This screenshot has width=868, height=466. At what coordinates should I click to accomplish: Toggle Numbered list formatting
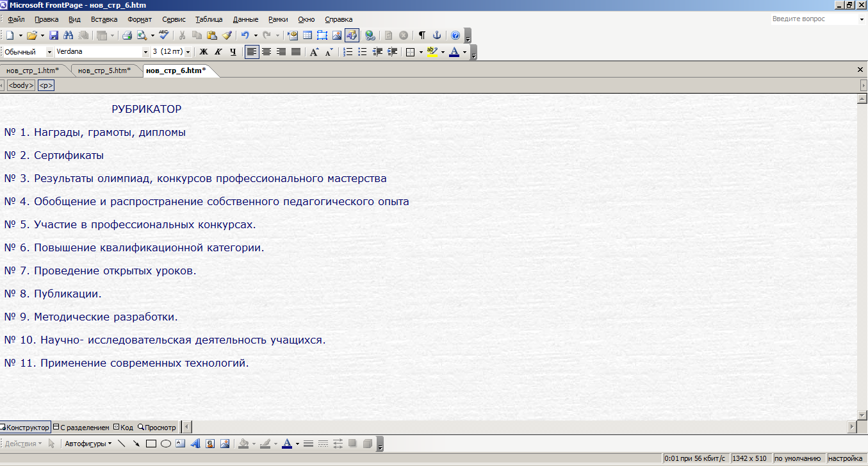(348, 52)
